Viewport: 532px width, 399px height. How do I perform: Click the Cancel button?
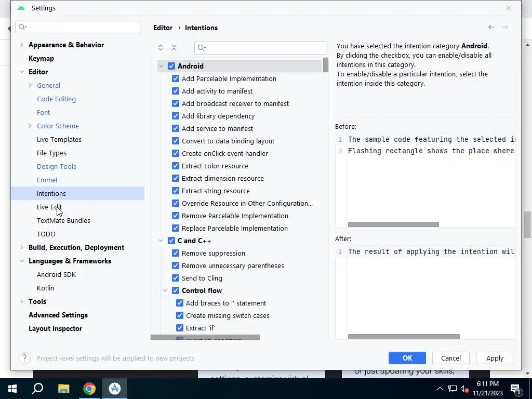click(x=450, y=358)
